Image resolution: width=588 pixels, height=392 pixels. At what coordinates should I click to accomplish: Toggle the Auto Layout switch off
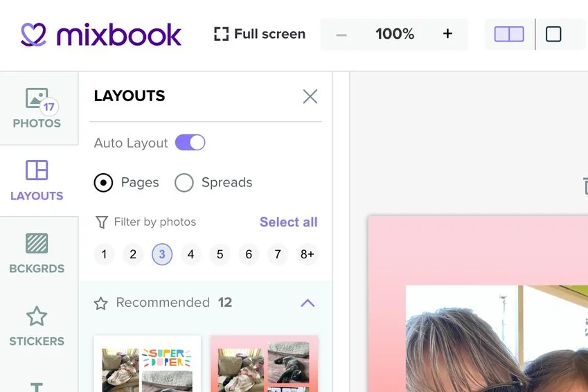click(x=190, y=143)
